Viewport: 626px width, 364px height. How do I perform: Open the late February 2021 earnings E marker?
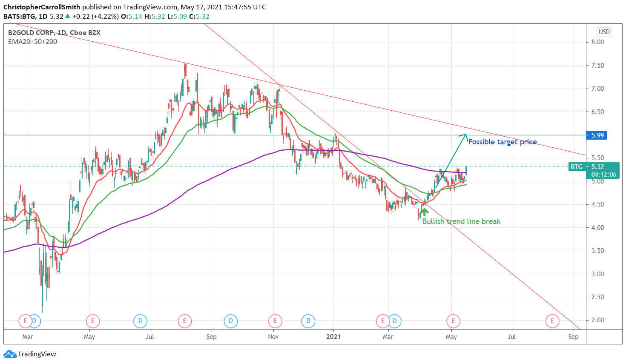382,321
